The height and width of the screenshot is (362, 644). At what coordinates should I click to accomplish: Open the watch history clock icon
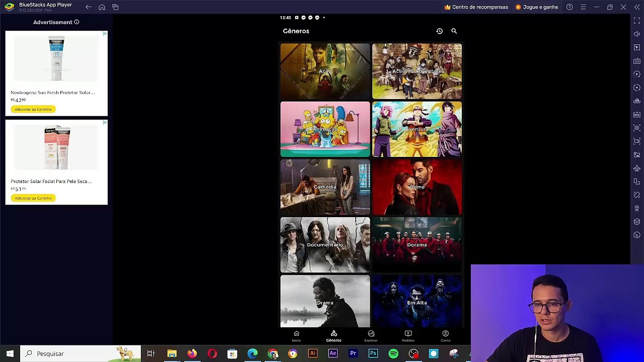pos(439,31)
